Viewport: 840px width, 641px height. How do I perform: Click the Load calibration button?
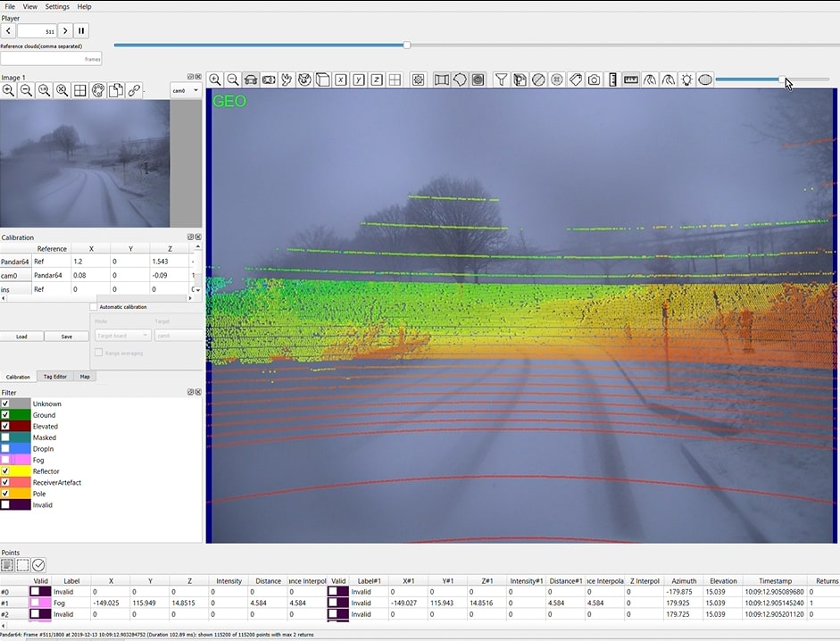tap(21, 337)
